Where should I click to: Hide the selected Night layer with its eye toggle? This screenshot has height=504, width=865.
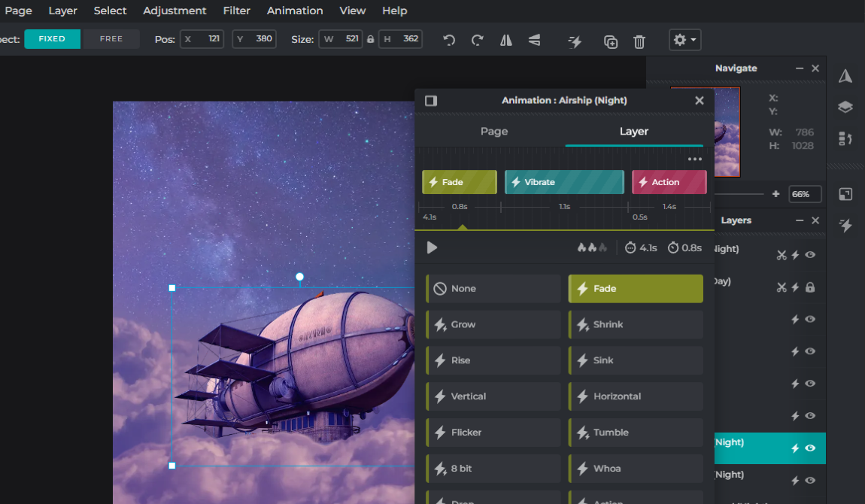point(809,448)
